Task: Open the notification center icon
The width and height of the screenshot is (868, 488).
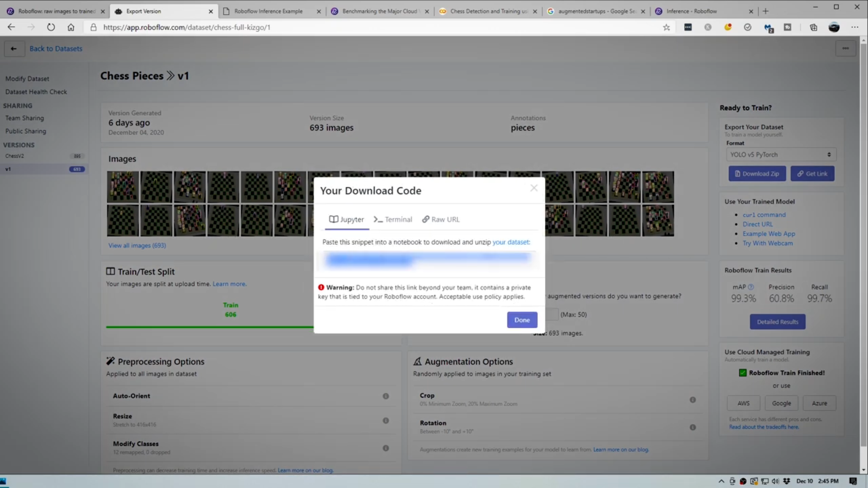Action: (x=853, y=481)
